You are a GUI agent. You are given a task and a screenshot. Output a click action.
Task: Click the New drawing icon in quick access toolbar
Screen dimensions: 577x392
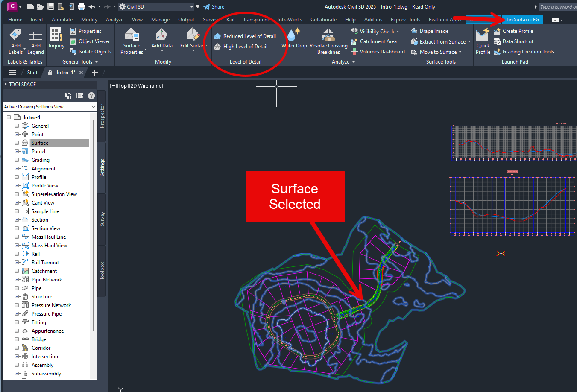[30, 7]
